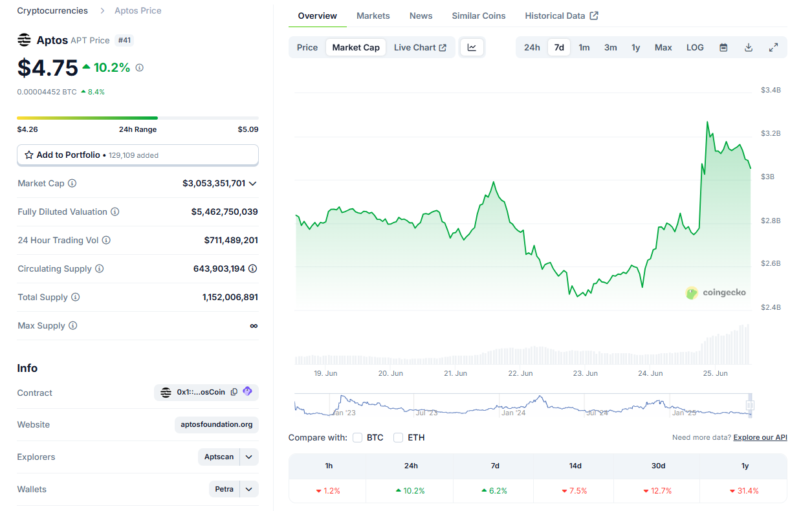Click the info icon next to Circulating Supply label
The image size is (812, 511).
point(99,269)
